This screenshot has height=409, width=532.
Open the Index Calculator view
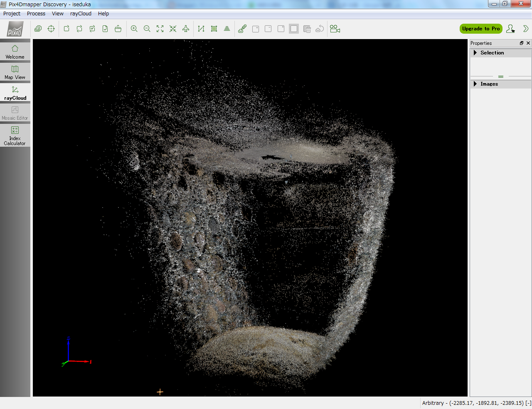pyautogui.click(x=15, y=136)
